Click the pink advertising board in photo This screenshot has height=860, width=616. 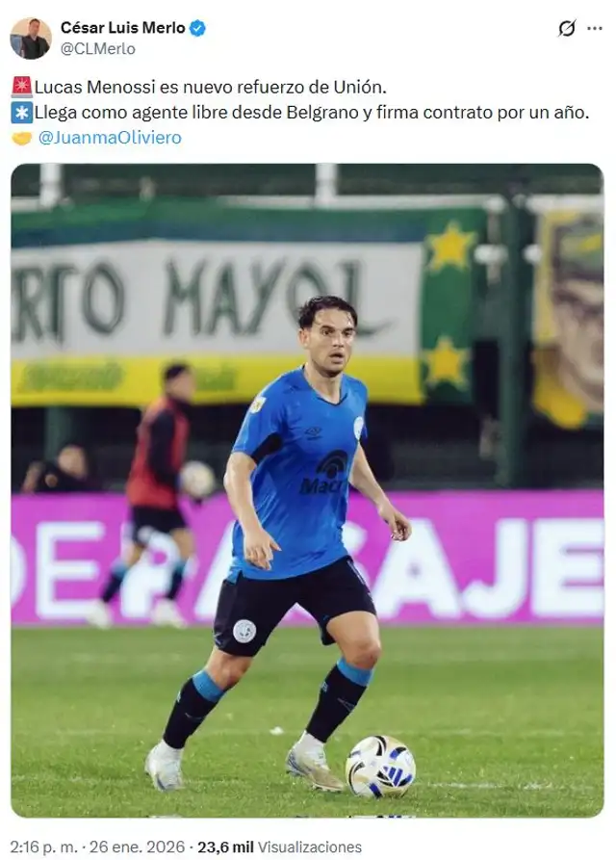pyautogui.click(x=307, y=559)
